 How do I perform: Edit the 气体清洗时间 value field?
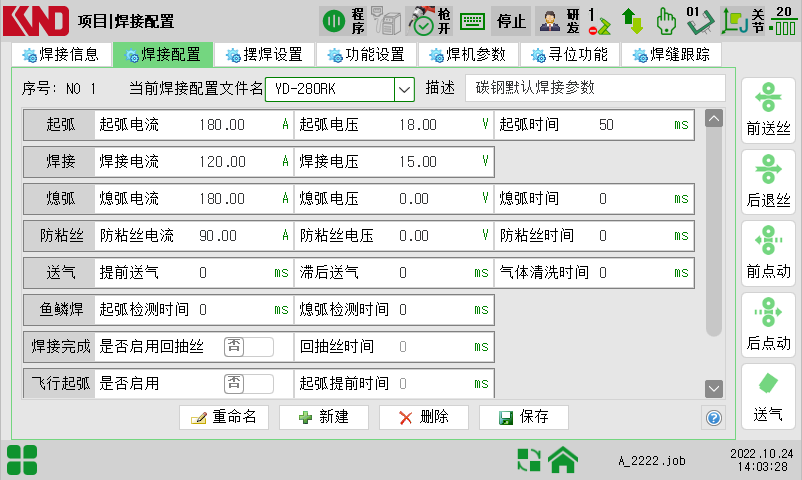603,273
